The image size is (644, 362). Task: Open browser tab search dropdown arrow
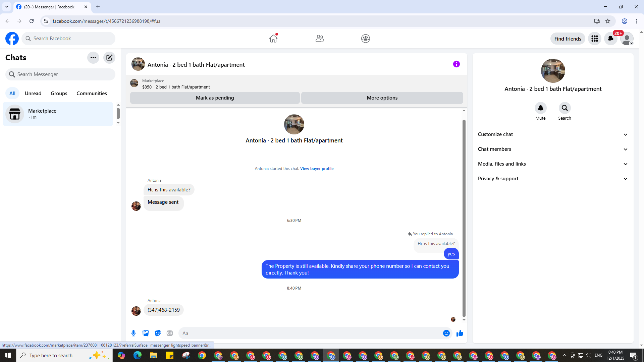(x=7, y=7)
